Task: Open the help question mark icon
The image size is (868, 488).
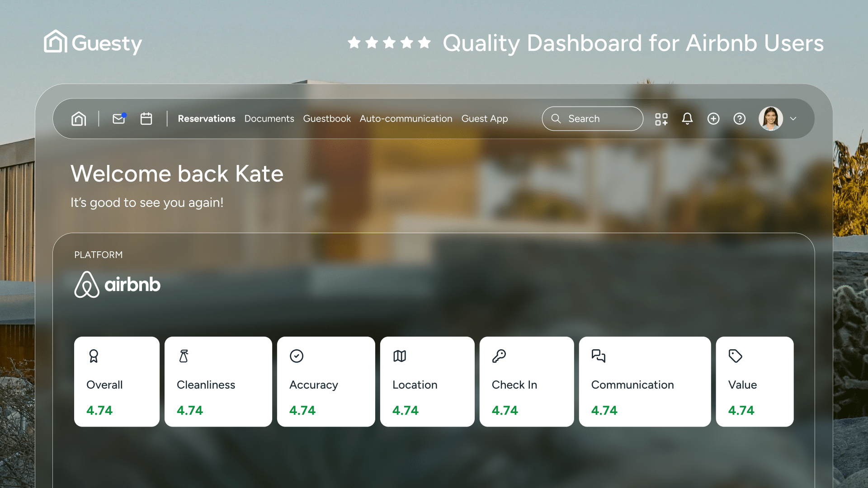Action: (740, 119)
